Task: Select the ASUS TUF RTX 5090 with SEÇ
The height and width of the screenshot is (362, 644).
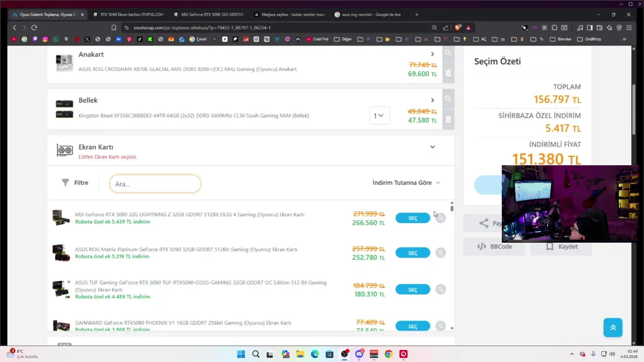Action: (x=413, y=290)
